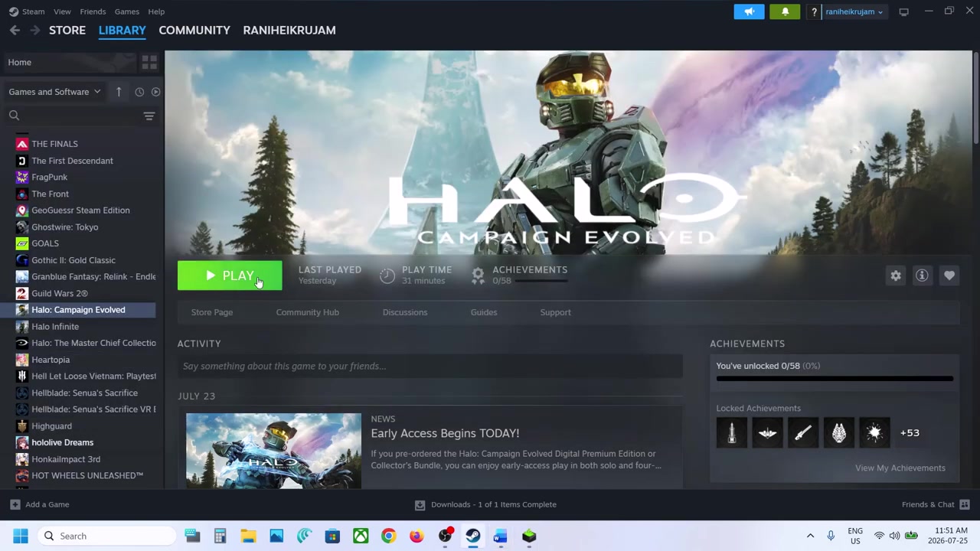Switch to Big Picture mode monitor icon
Viewport: 980px width, 551px height.
pos(903,11)
